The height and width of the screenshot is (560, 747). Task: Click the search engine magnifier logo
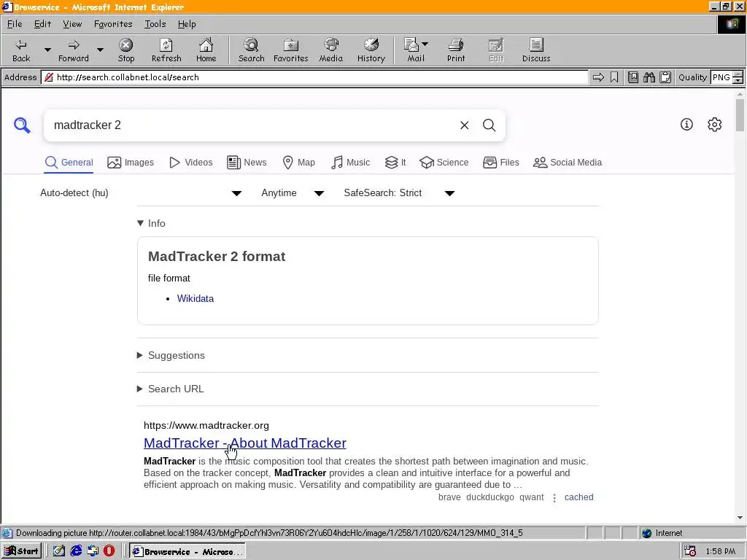tap(22, 125)
